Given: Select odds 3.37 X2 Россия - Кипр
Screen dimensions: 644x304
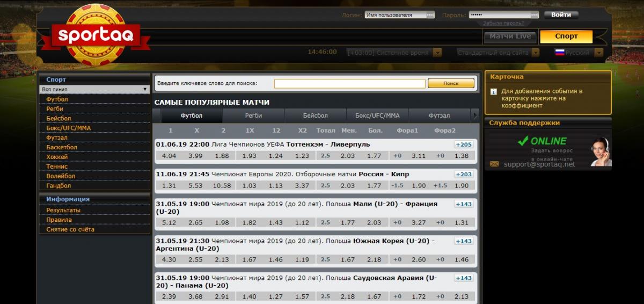Looking at the screenshot, I should tap(302, 186).
